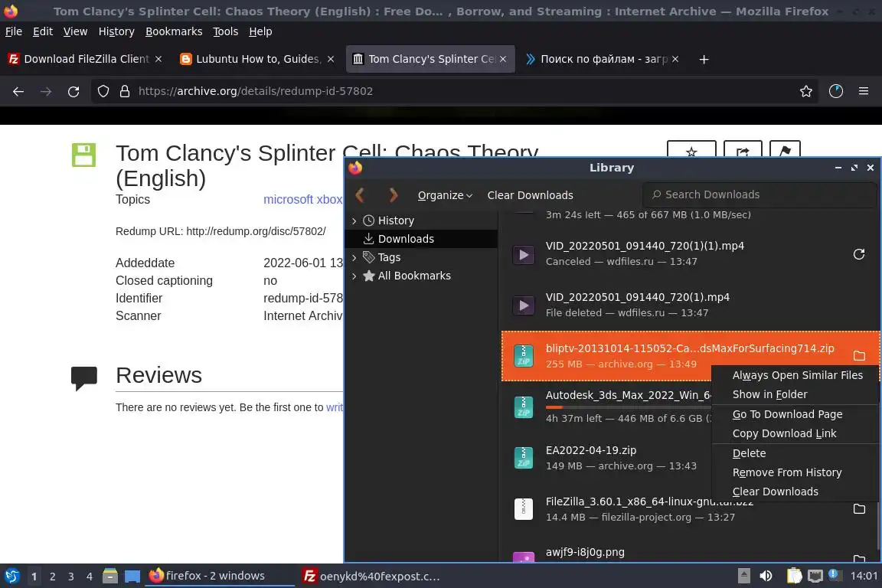Go forward in the Library window

[x=394, y=195]
